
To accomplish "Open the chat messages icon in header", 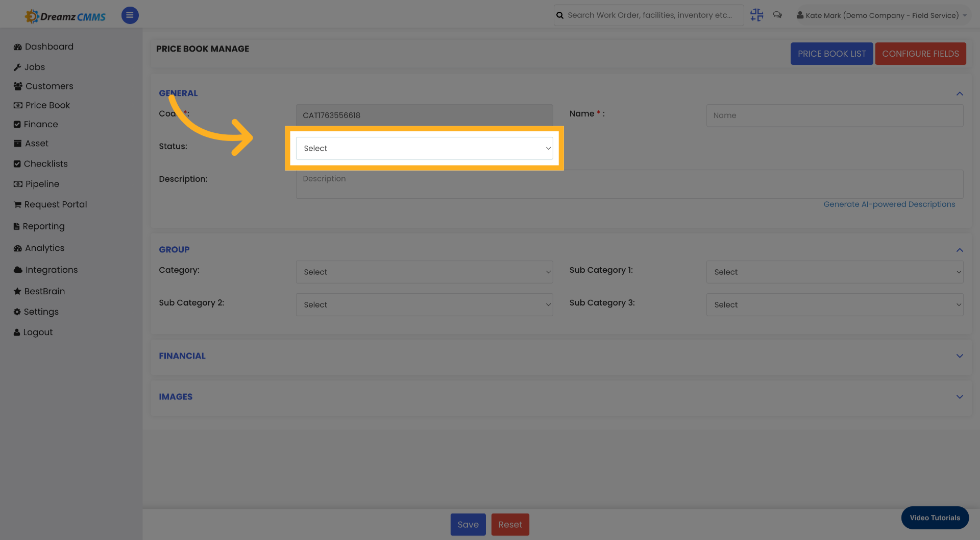I will click(x=777, y=15).
